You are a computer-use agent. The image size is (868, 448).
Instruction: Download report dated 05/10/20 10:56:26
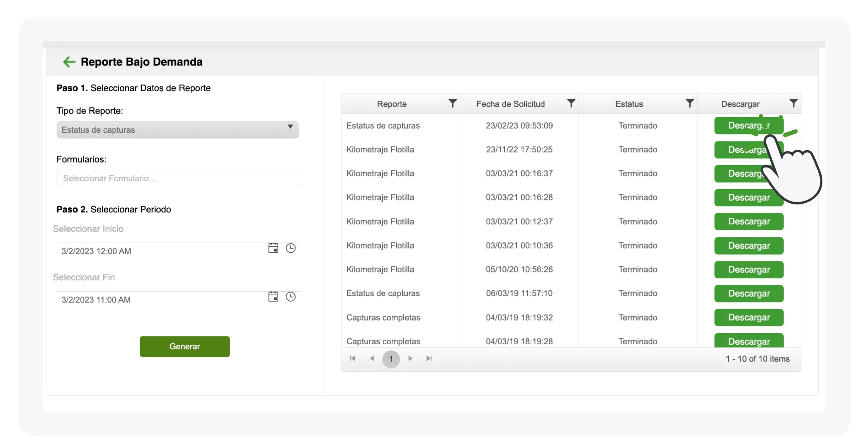pyautogui.click(x=749, y=270)
